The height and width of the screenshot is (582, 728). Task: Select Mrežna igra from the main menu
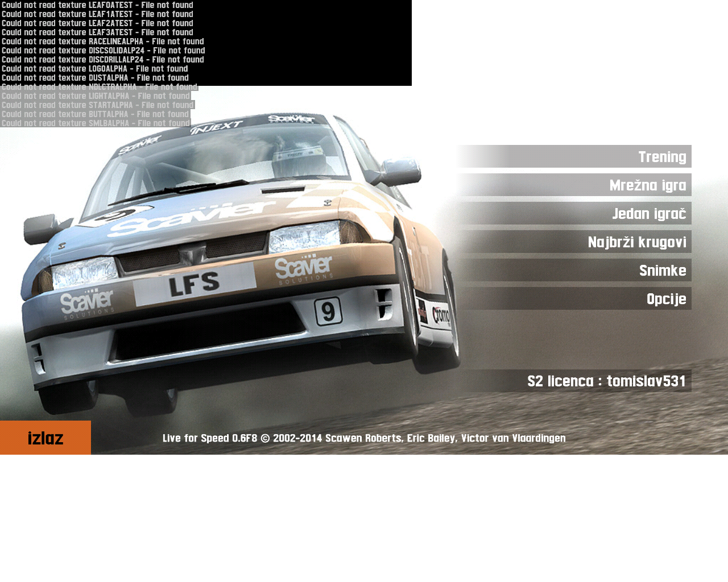[x=573, y=185]
